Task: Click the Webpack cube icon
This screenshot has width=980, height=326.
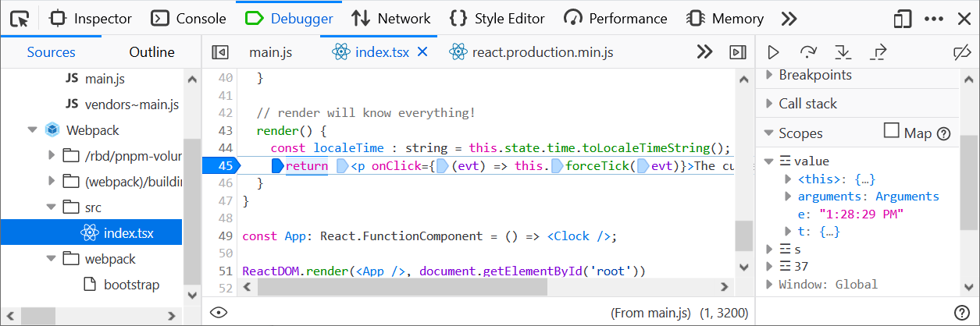Action: pos(52,130)
